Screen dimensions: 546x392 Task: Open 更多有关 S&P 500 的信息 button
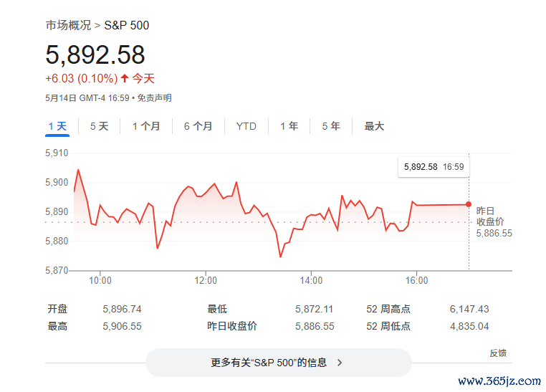click(279, 363)
